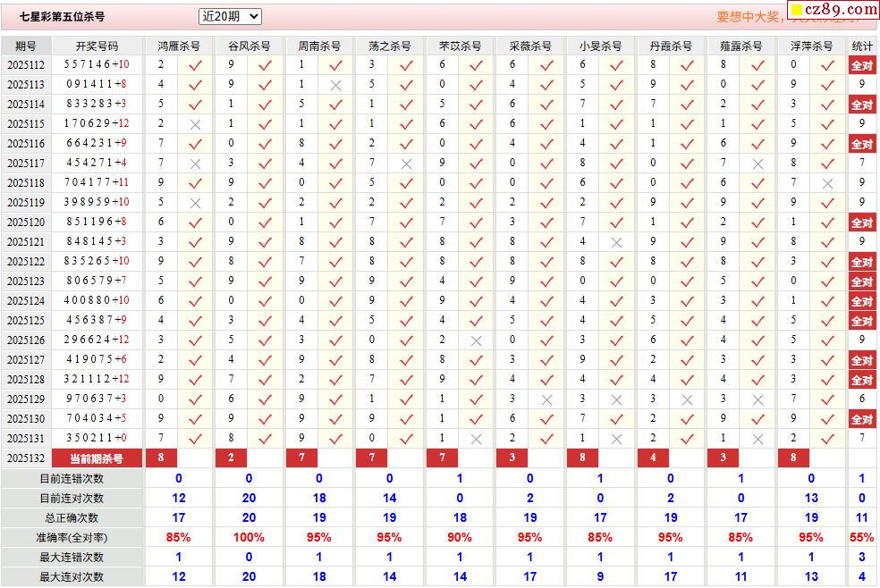Image resolution: width=880 pixels, height=588 pixels.
Task: Select the 周南杀号 column header
Action: coord(318,46)
